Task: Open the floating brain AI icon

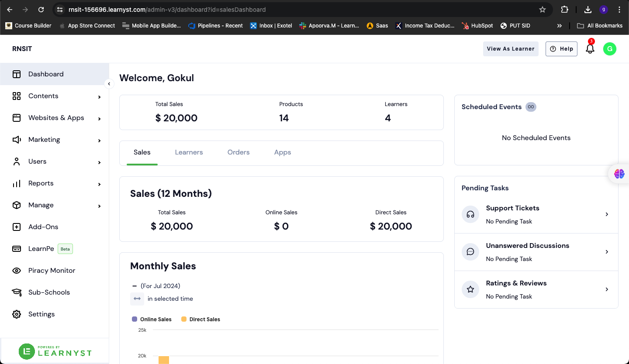Action: point(619,174)
